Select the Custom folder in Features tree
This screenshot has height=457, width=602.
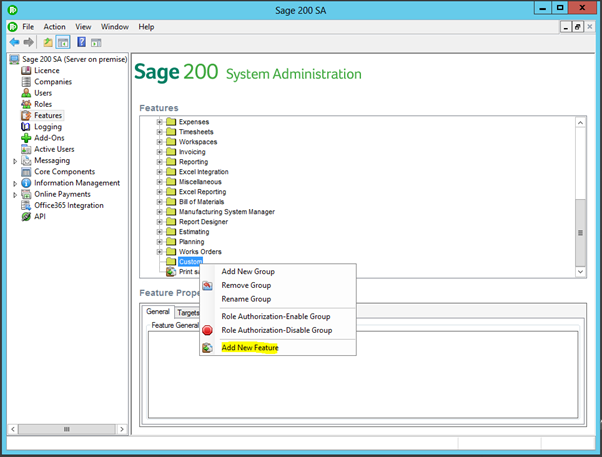[x=190, y=262]
